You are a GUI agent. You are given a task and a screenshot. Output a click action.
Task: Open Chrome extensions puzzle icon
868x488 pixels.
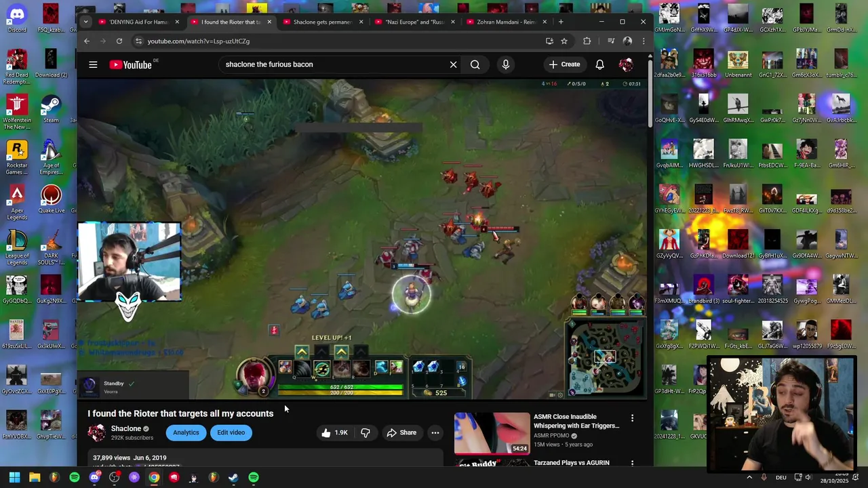coord(587,41)
